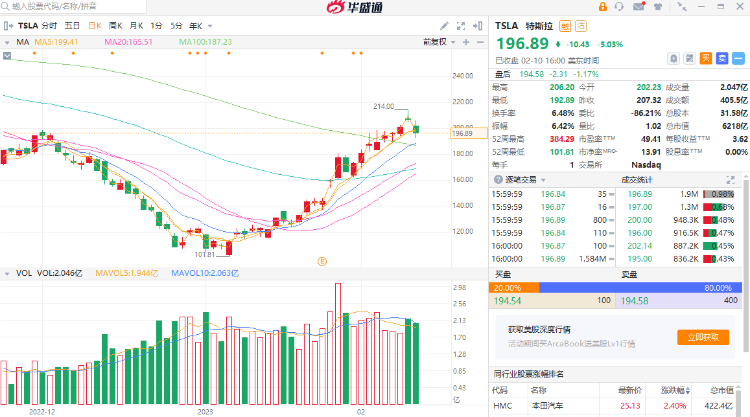Switch to 成交统计 statistics tab
This screenshot has width=750, height=417.
pos(637,180)
